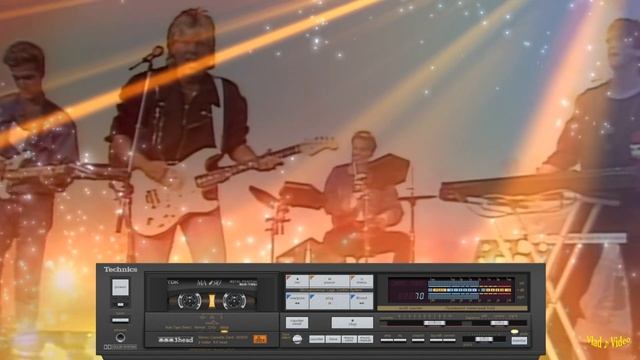
Task: Click the input level slider knob
Action: point(434,323)
